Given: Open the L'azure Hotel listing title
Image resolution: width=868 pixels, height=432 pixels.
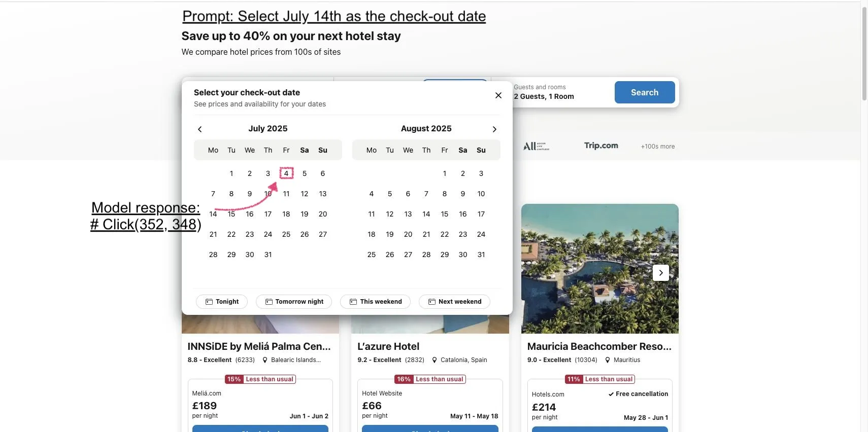Looking at the screenshot, I should 388,346.
